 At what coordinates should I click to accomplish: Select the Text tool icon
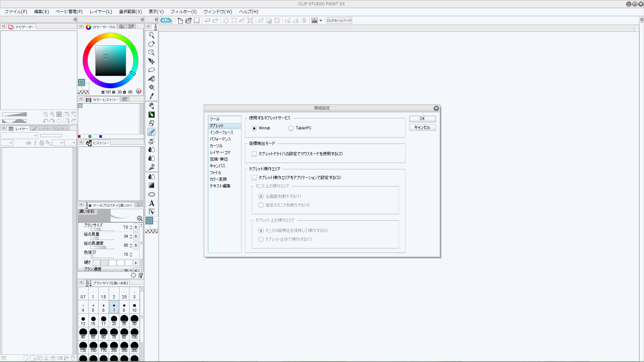click(152, 203)
